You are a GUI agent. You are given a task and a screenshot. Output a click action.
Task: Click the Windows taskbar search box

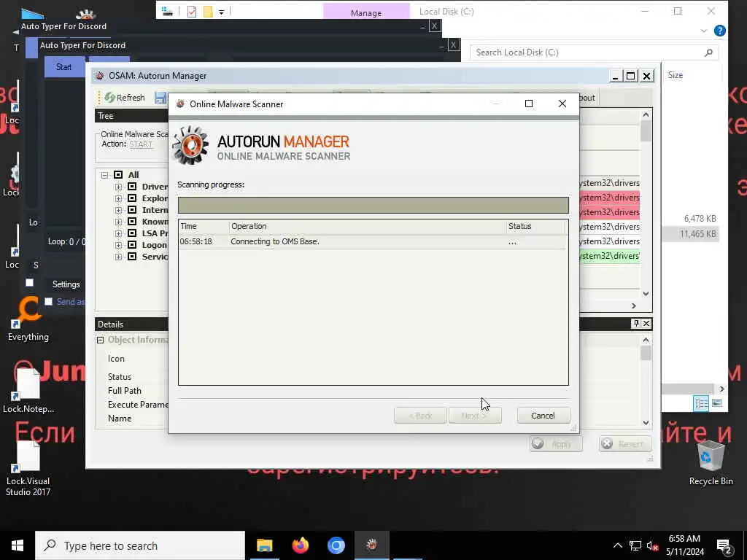140,545
